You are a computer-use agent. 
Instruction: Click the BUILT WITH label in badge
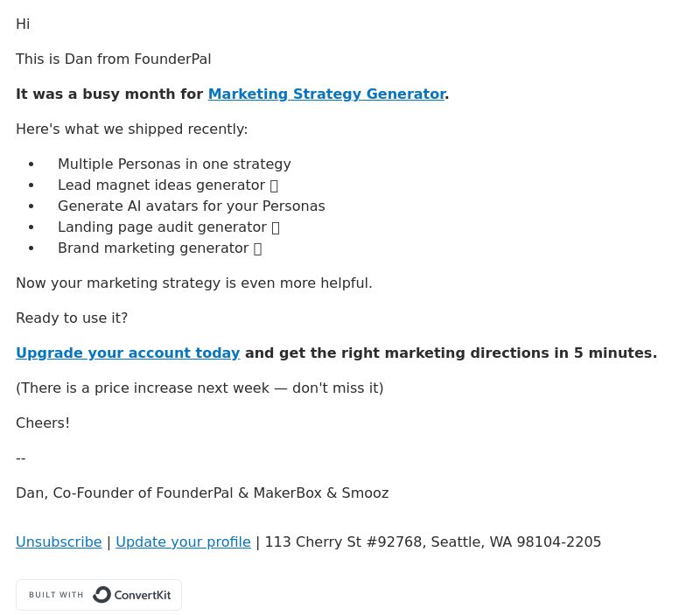56,595
